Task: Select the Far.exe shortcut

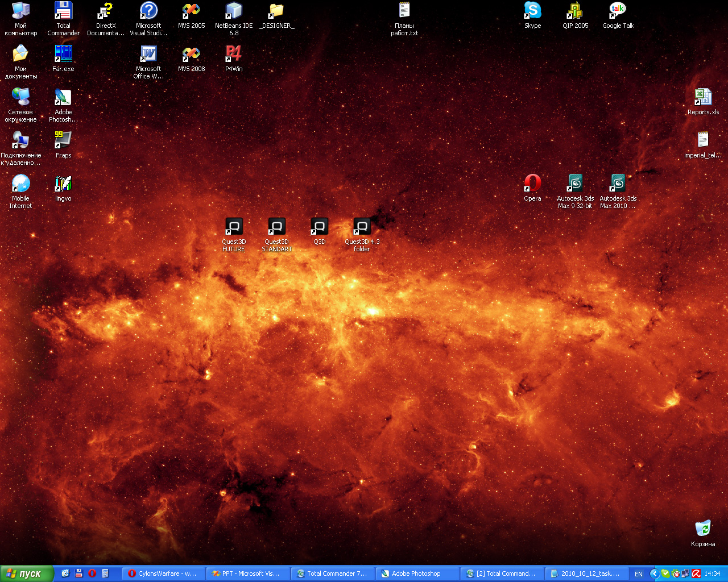Action: (63, 59)
